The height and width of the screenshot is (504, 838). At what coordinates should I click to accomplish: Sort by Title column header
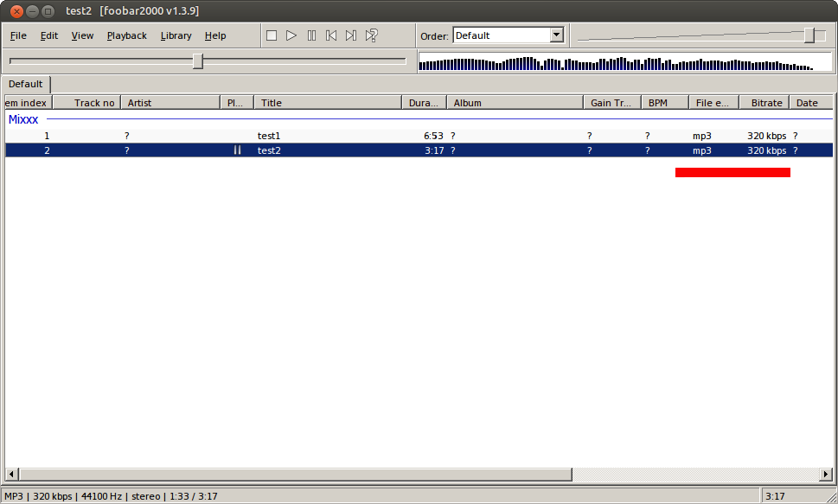[328, 103]
